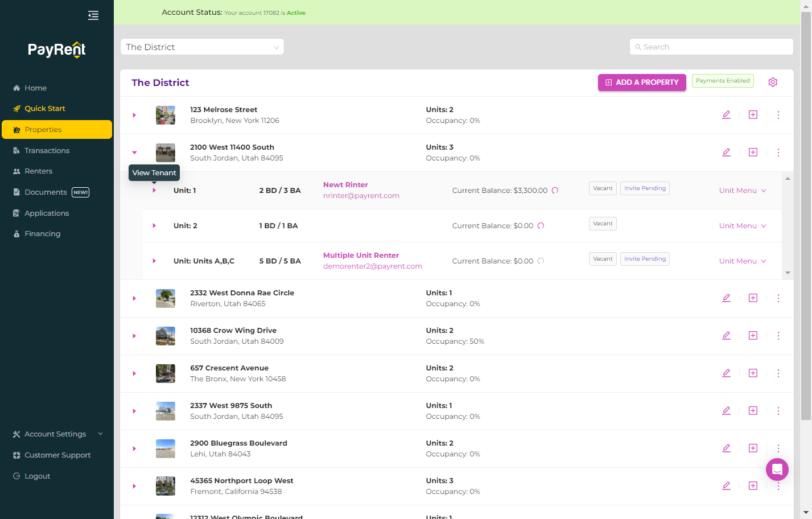Edit 10368 Crow Wing Drive property
Screen dimensions: 812x519
[x=726, y=336]
